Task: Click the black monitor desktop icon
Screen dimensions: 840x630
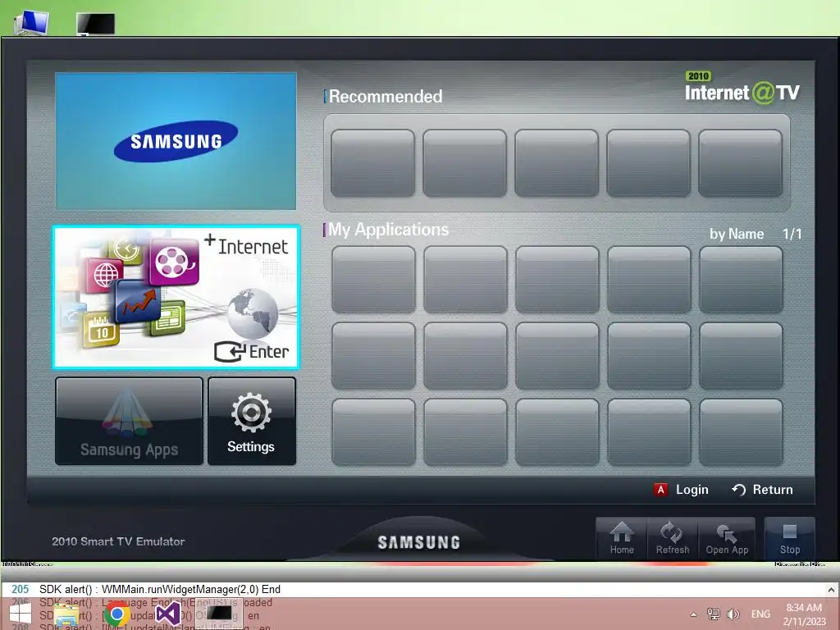Action: 95,24
